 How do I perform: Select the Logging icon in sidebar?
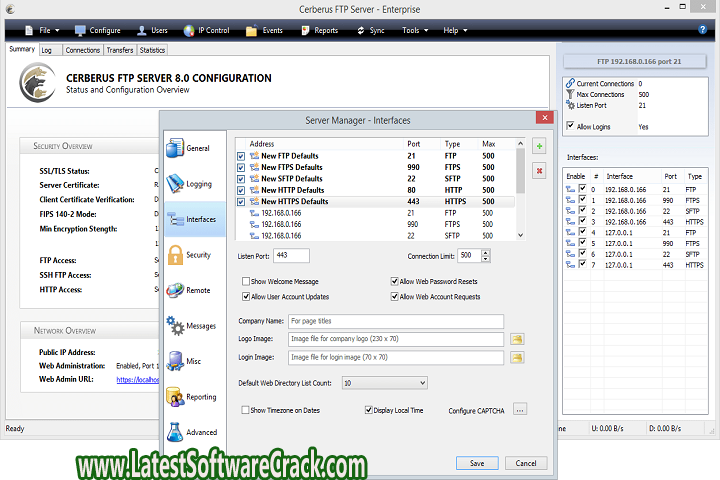click(174, 184)
